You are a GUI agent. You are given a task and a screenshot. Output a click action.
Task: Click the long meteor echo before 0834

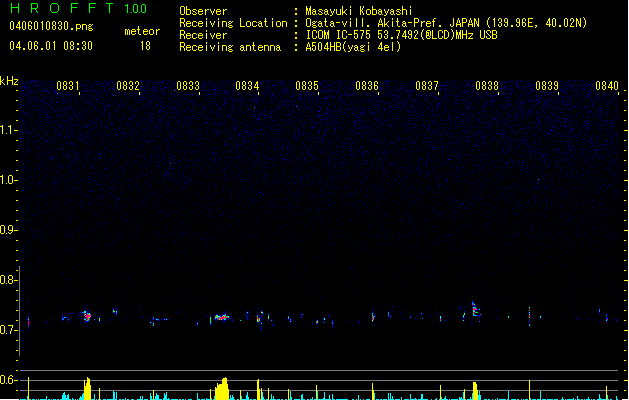coord(221,317)
